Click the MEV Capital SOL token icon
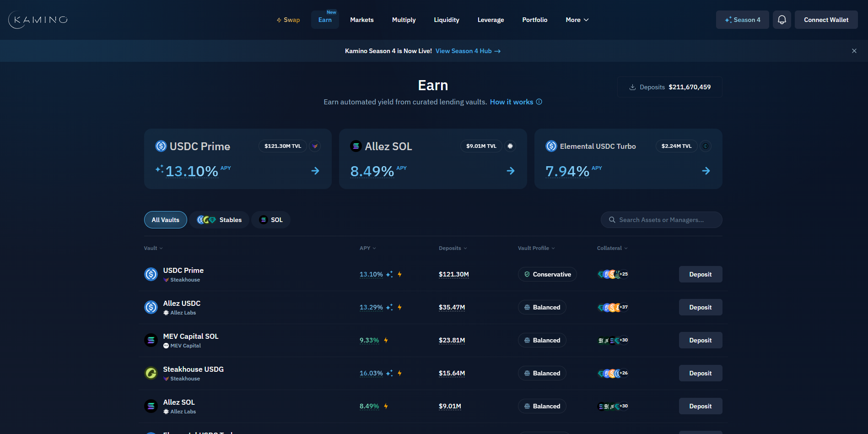 pos(151,340)
